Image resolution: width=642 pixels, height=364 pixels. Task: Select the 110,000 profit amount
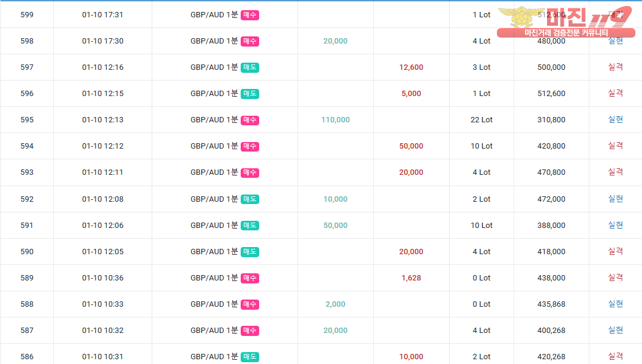click(x=335, y=120)
